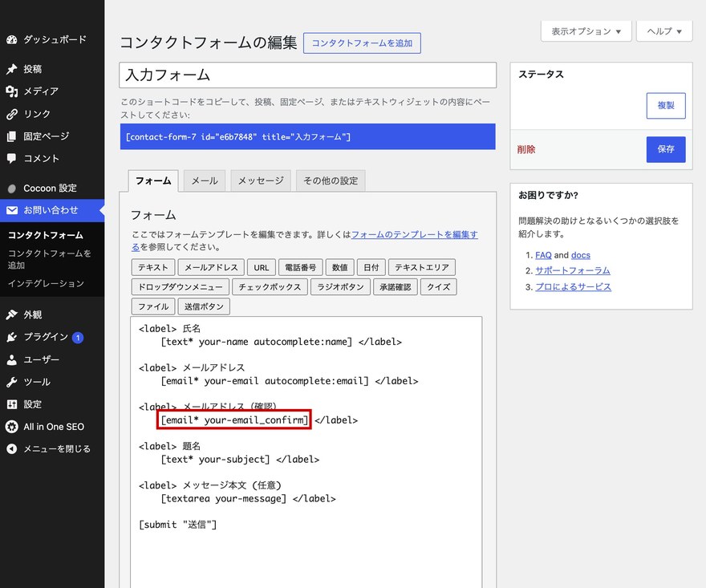
Task: Click the Dashboard gauge icon
Action: pos(12,39)
